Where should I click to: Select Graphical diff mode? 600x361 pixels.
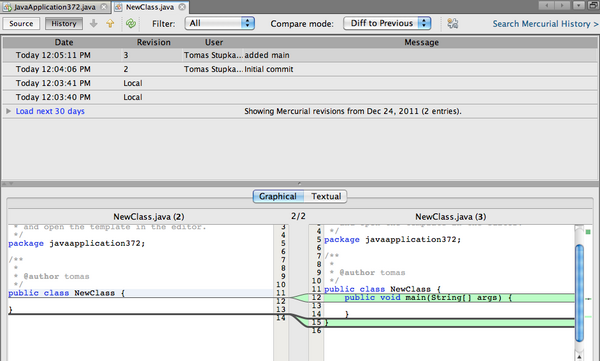278,196
